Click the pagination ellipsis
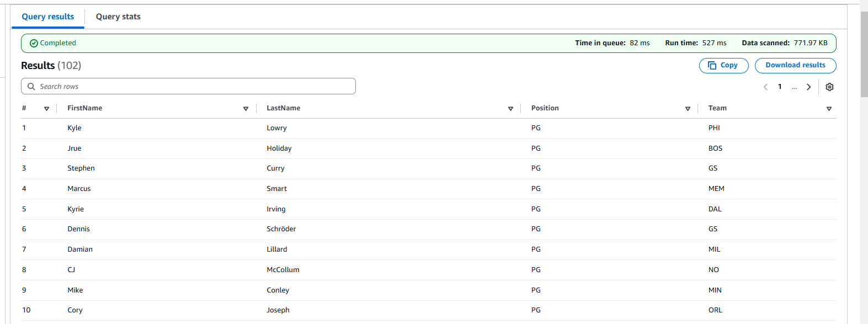This screenshot has height=324, width=868. click(x=794, y=87)
